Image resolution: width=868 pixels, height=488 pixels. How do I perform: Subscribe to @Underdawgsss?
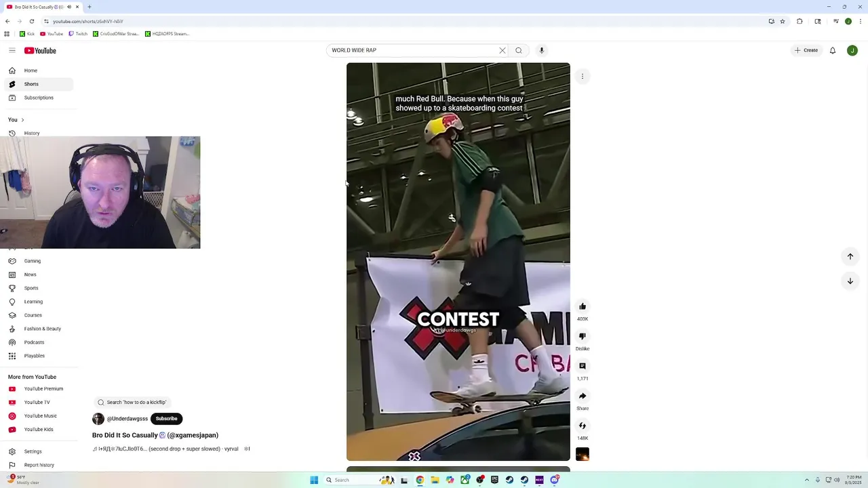pyautogui.click(x=166, y=419)
